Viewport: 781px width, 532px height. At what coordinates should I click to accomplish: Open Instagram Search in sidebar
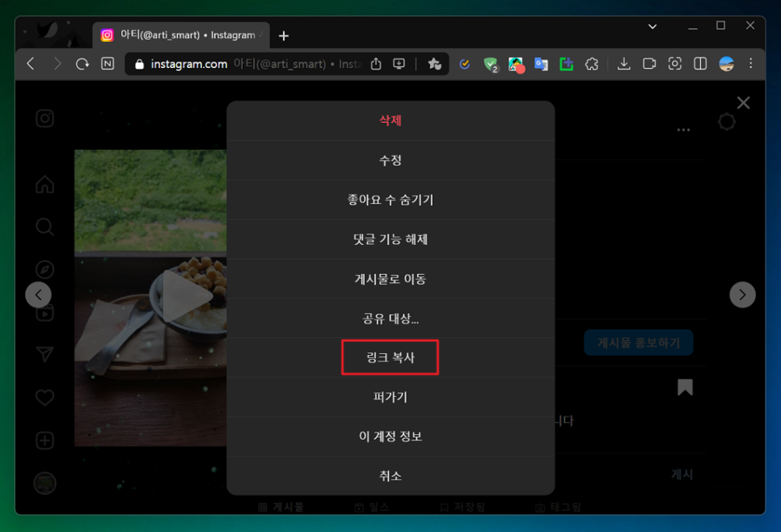tap(44, 227)
